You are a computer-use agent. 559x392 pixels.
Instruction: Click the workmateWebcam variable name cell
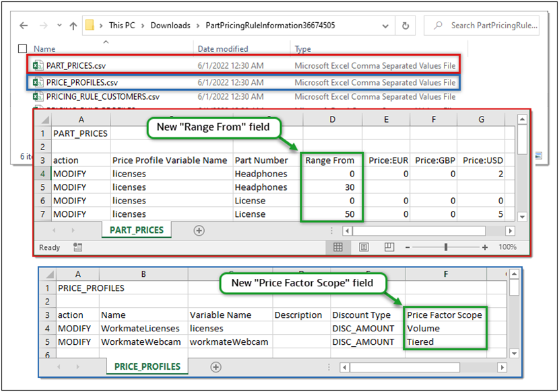pos(230,341)
